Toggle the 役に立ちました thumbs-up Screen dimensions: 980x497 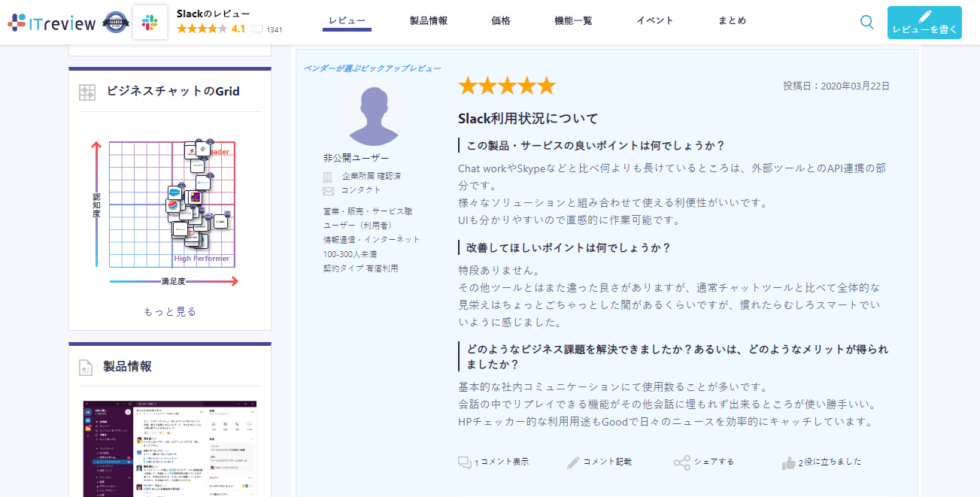[x=789, y=462]
